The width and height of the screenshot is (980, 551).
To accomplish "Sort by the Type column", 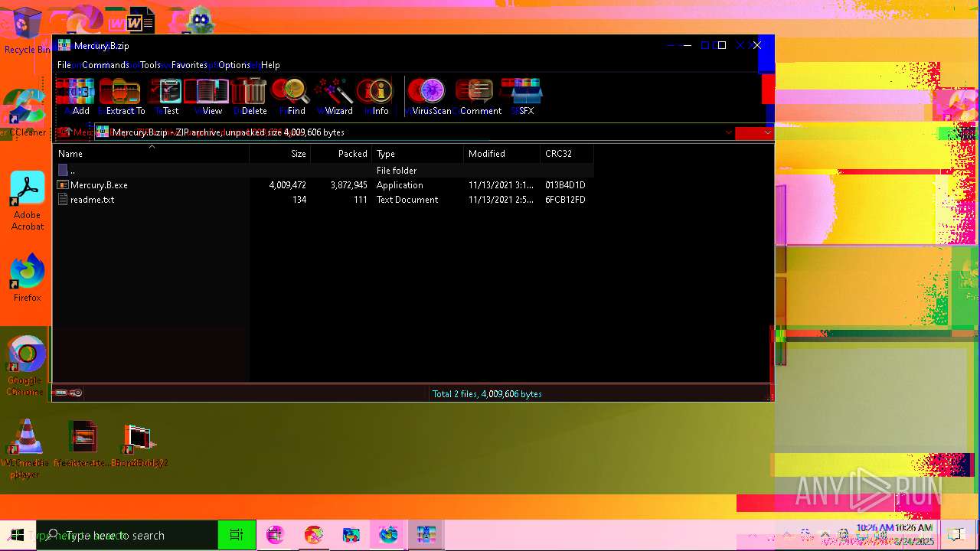I will 418,154.
